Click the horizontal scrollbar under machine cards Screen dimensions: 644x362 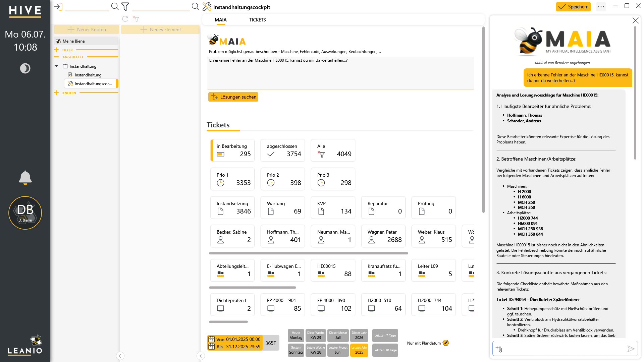point(252,288)
